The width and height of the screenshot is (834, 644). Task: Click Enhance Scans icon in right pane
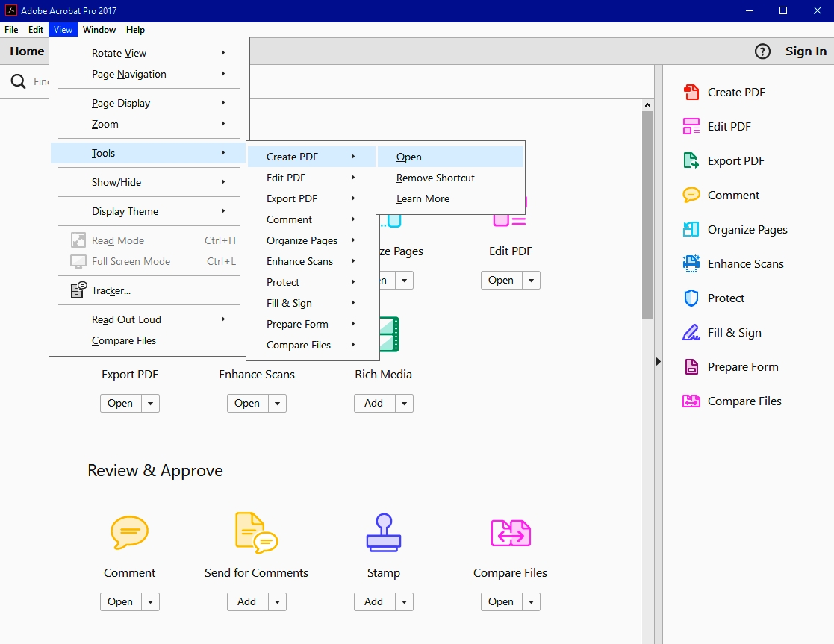point(691,263)
